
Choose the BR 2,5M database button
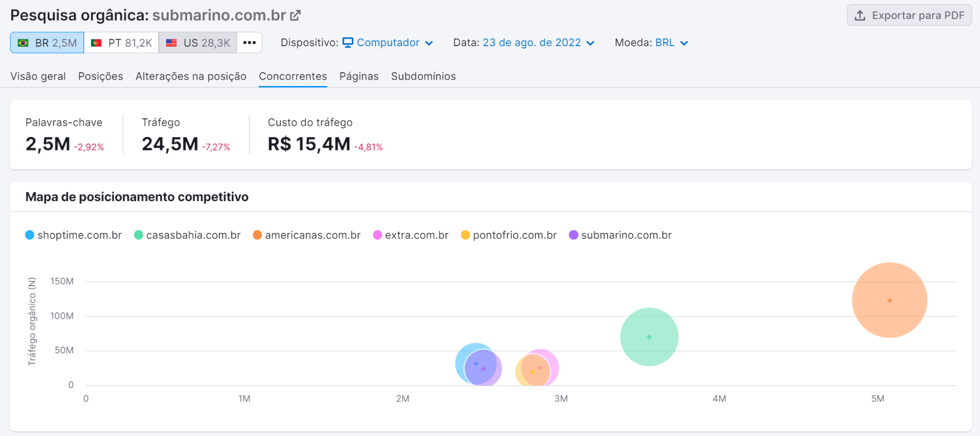(x=47, y=43)
